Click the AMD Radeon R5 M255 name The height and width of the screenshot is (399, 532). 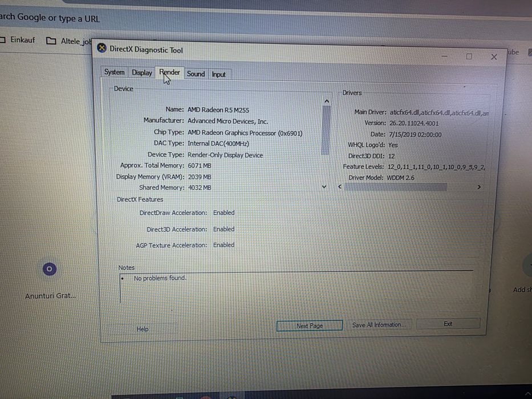218,110
